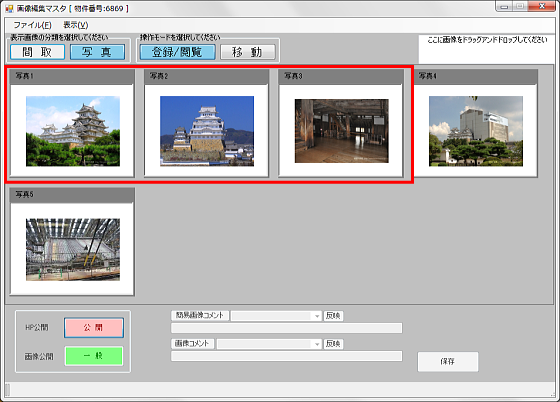Click the app icon in title bar

pos(9,8)
